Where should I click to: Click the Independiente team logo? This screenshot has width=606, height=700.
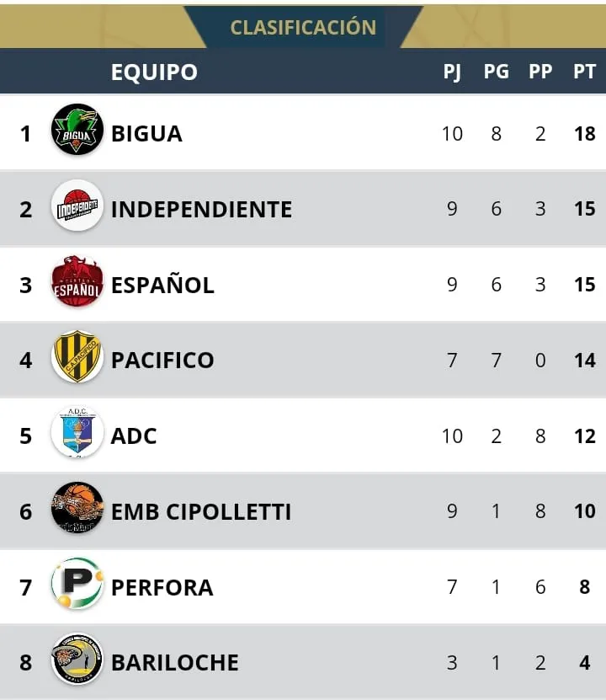click(77, 206)
